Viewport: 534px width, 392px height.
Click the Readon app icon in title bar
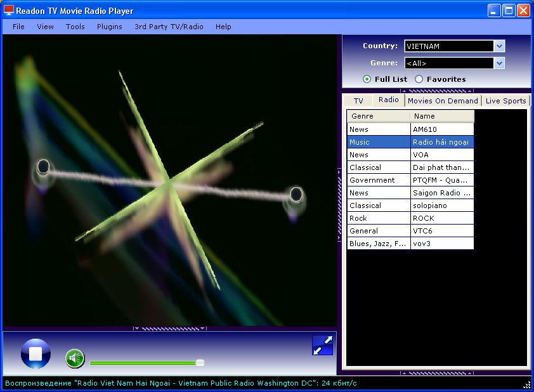coord(8,11)
